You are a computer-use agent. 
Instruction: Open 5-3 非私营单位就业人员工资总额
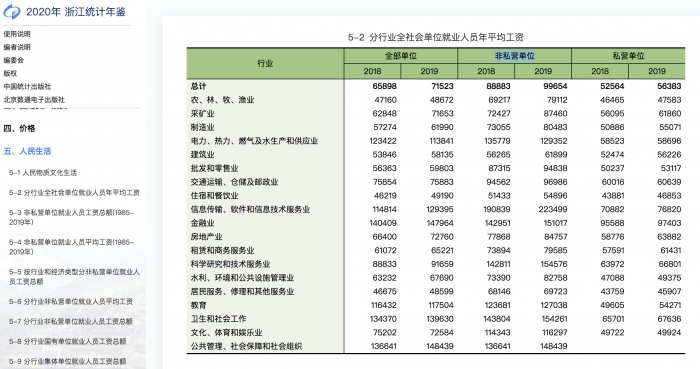point(71,217)
